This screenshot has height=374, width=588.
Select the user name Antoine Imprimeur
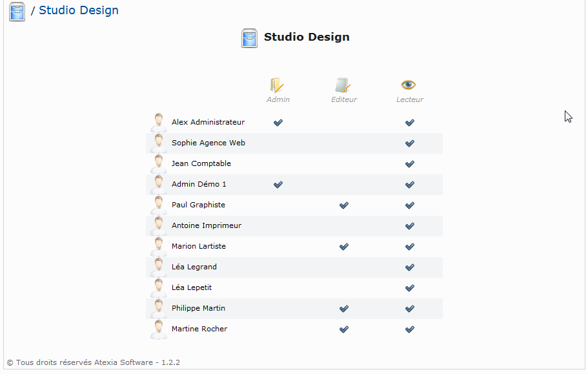(207, 225)
